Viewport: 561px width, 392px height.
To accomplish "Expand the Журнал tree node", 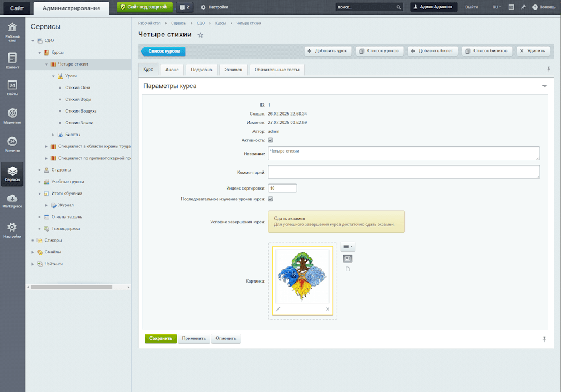I will pos(47,205).
